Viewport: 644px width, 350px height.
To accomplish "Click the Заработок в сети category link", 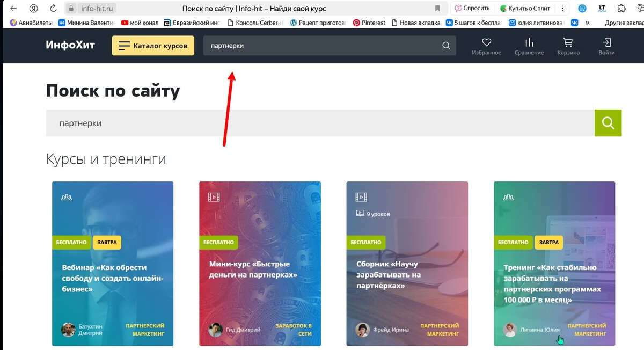I will pyautogui.click(x=293, y=330).
